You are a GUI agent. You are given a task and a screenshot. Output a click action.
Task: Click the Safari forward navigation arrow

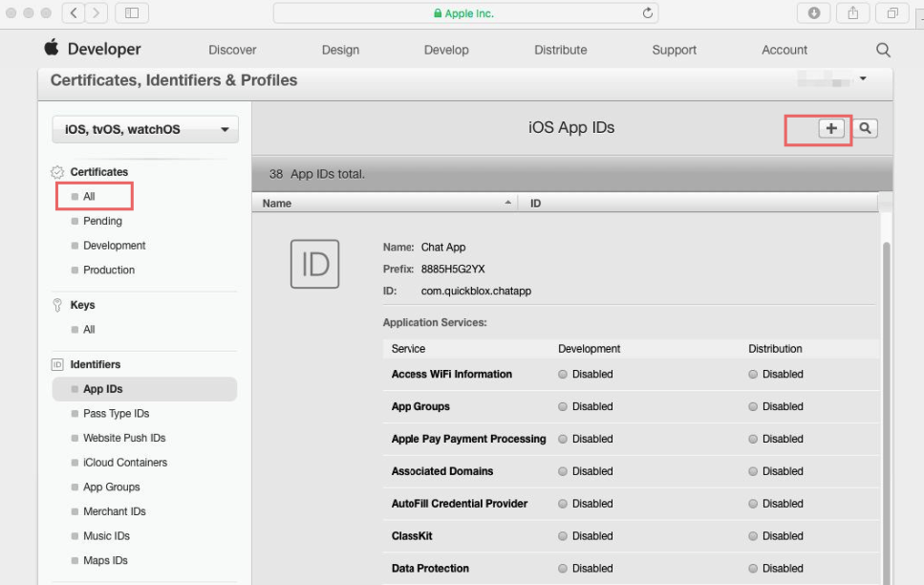tap(97, 13)
